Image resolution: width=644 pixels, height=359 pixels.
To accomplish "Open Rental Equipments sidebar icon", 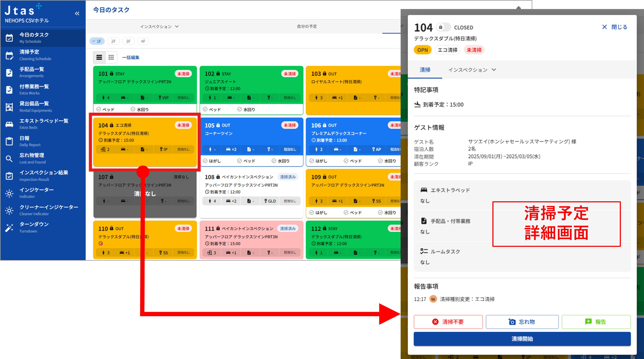I will pos(9,107).
